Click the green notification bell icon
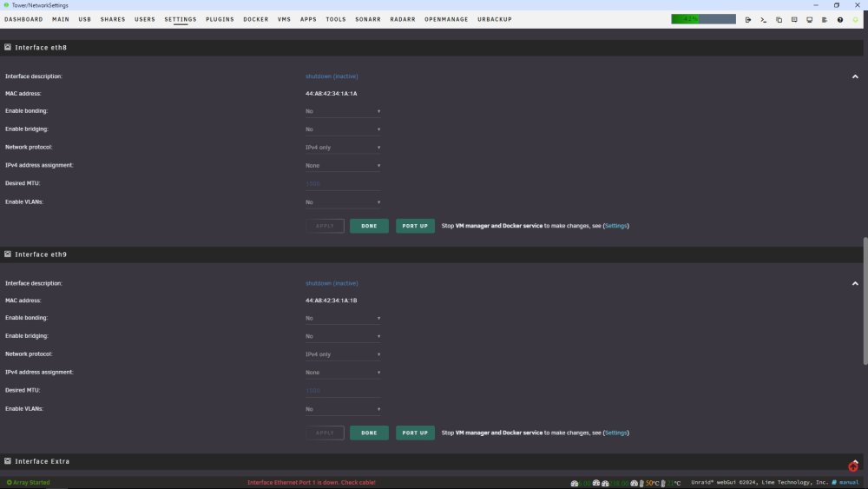Viewport: 868px width, 489px height. click(855, 19)
